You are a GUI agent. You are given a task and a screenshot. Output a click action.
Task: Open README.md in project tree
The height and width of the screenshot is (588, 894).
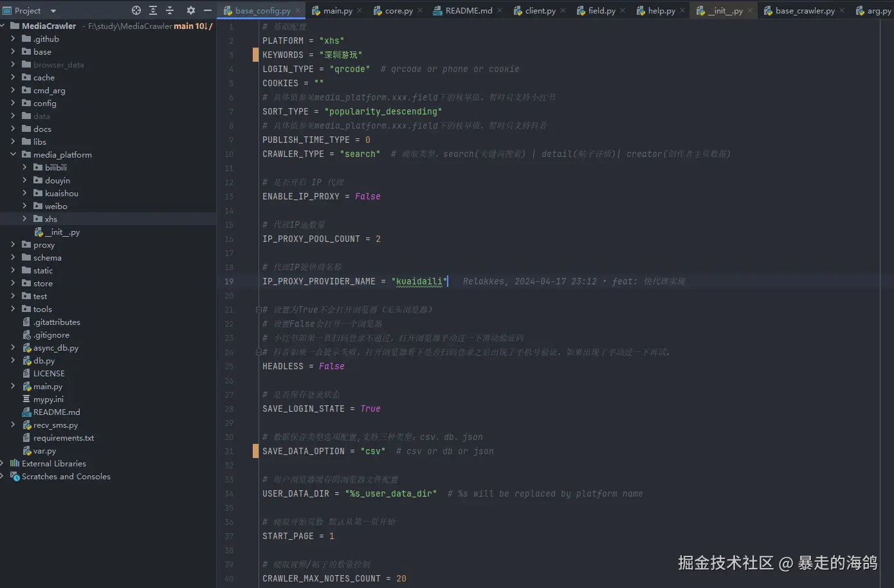tap(57, 412)
